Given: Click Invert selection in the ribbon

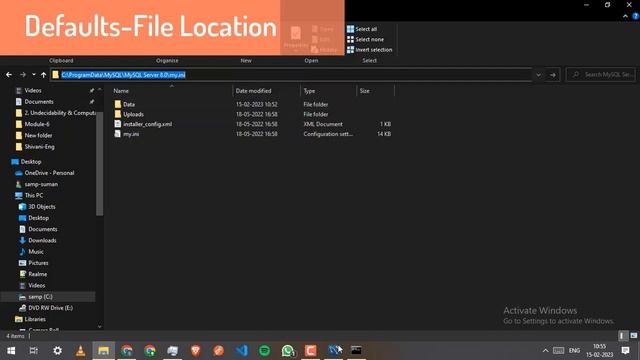Looking at the screenshot, I should click(369, 49).
